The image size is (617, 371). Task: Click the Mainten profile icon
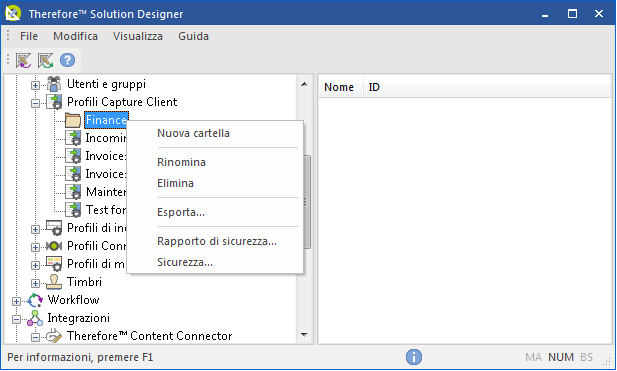tap(73, 192)
